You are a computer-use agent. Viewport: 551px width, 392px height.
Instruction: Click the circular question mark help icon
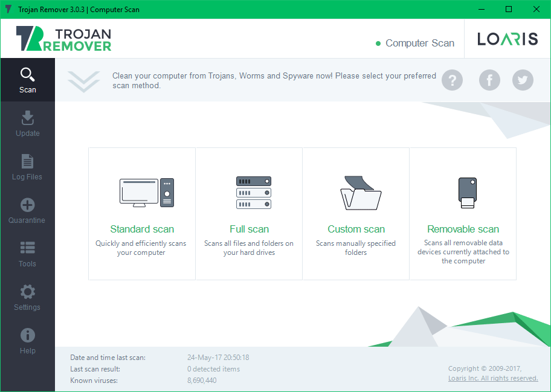pos(452,80)
